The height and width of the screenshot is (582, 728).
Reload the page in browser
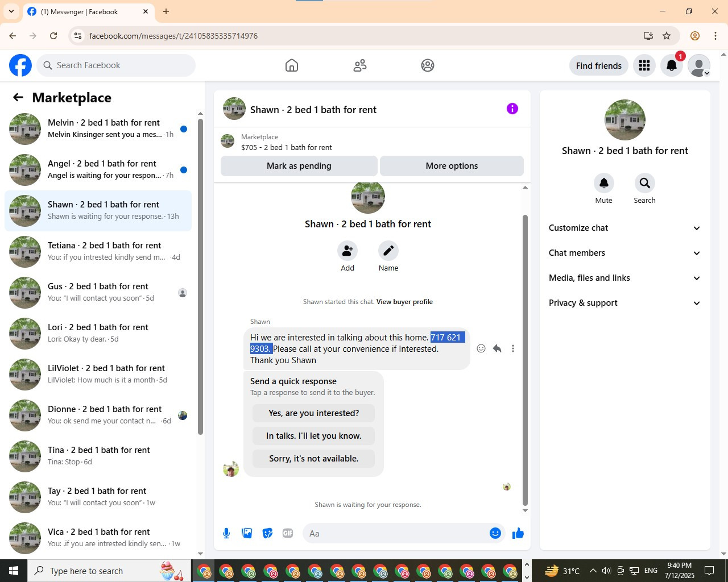53,36
